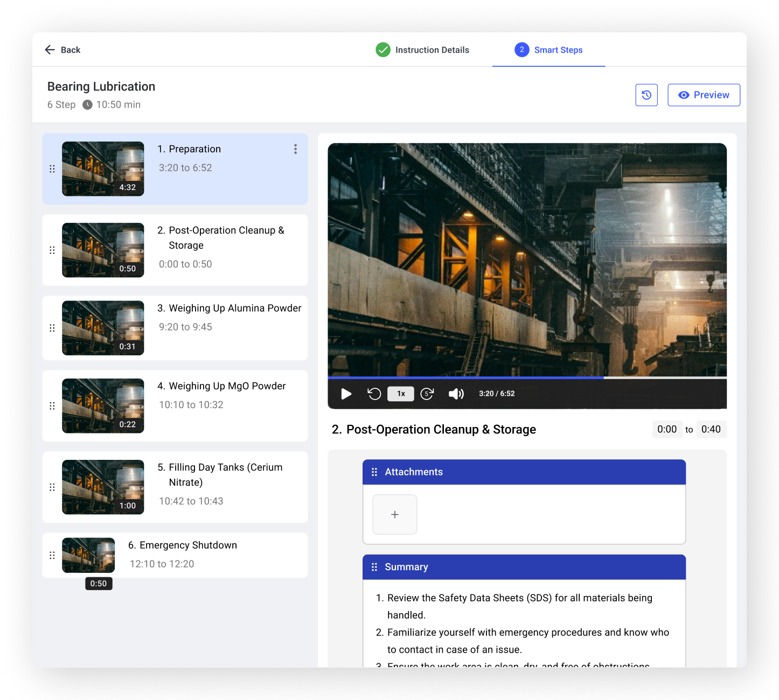779x700 pixels.
Task: Rewind video with the replay icon
Action: (374, 394)
